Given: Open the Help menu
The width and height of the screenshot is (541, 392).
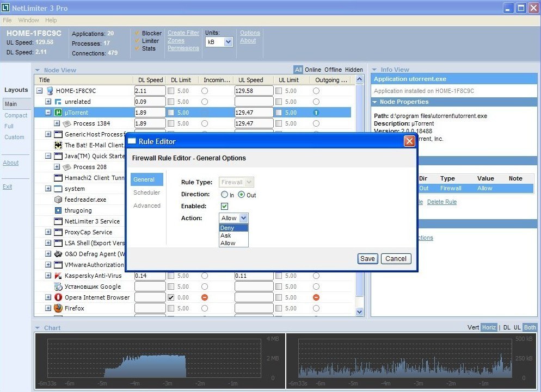Looking at the screenshot, I should coord(51,20).
